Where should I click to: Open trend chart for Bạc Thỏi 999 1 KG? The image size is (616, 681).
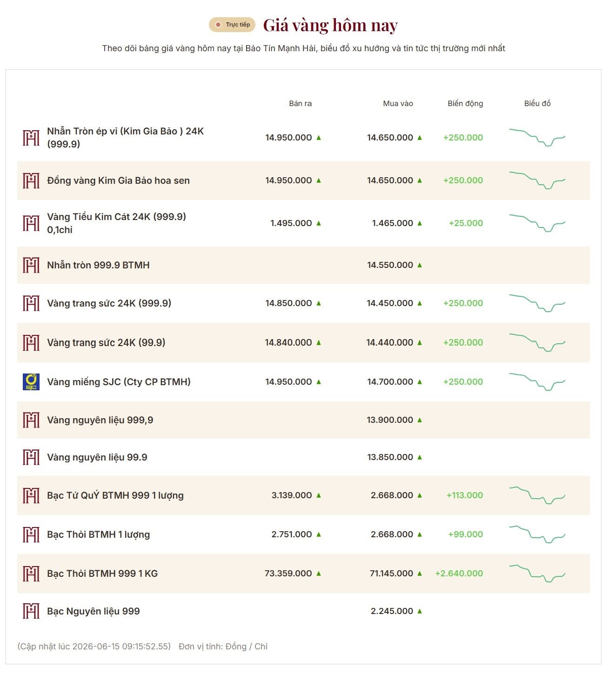click(537, 574)
